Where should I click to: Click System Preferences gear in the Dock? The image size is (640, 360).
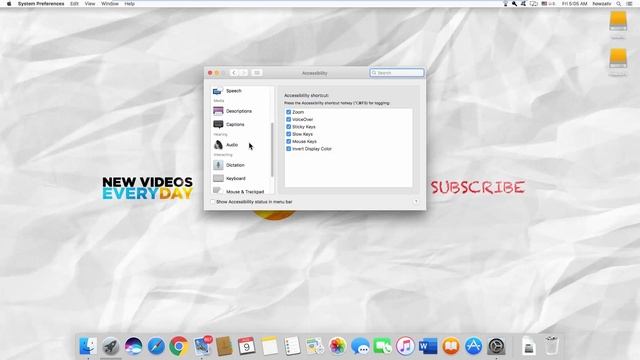coord(496,346)
